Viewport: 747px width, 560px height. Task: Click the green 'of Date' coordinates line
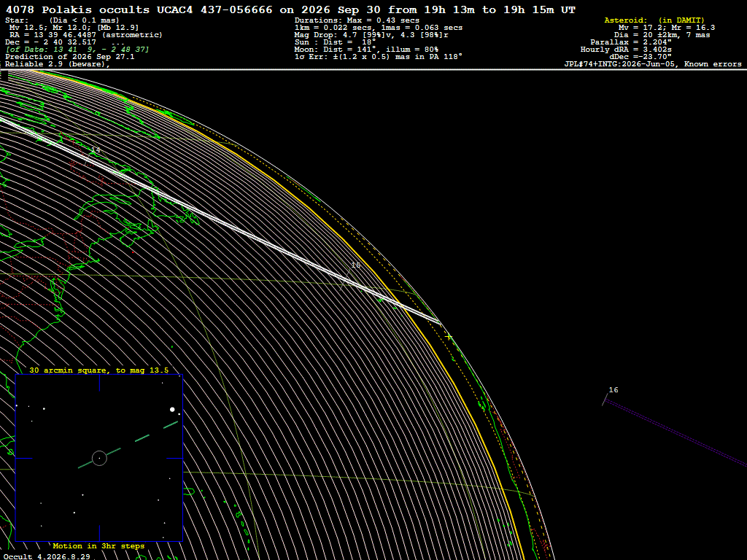pyautogui.click(x=77, y=50)
